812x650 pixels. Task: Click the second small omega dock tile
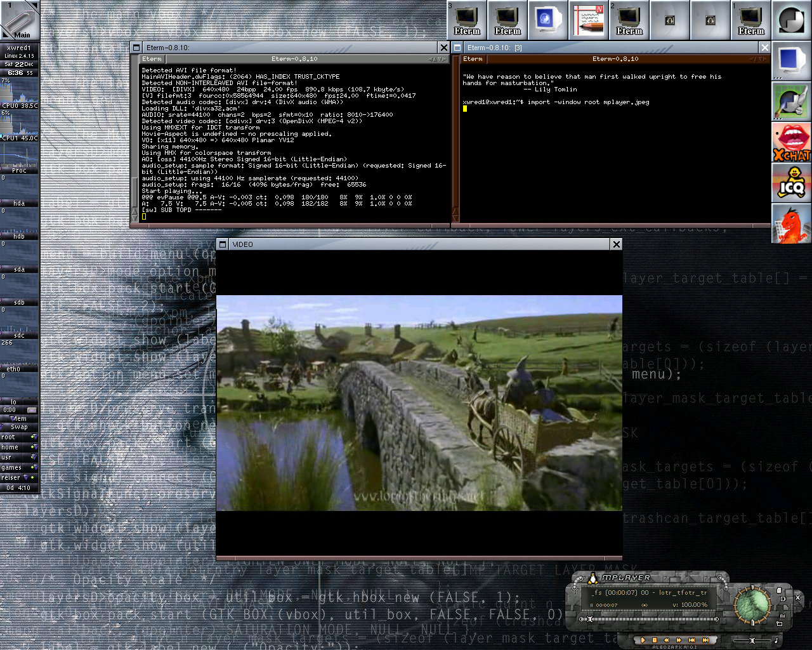710,20
